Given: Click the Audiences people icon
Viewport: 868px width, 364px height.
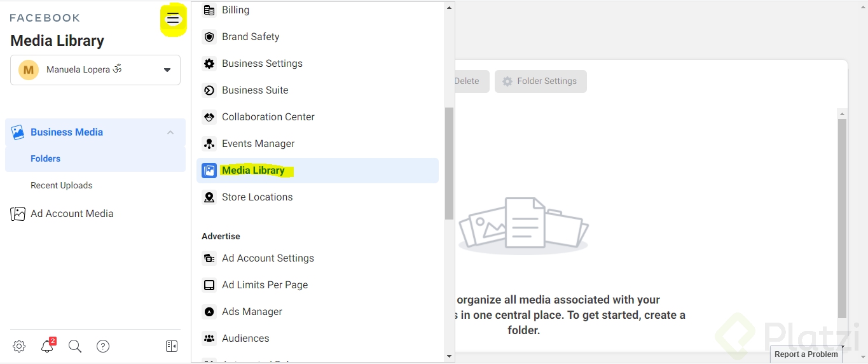Looking at the screenshot, I should click(209, 339).
